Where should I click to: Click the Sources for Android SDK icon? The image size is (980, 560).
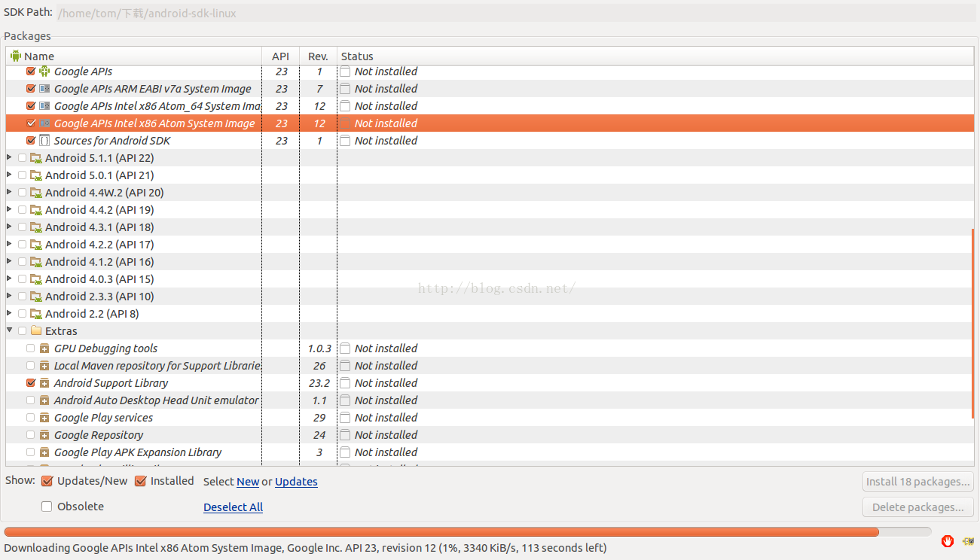(44, 141)
